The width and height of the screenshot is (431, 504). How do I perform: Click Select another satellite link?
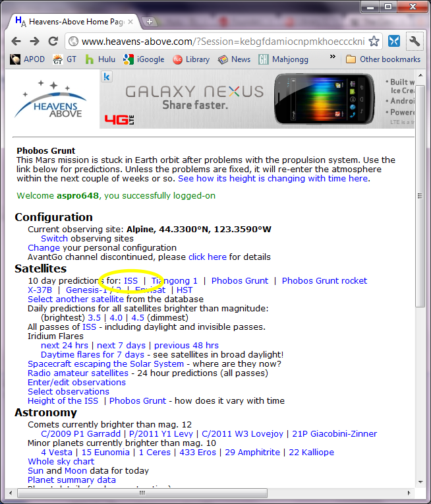click(76, 299)
